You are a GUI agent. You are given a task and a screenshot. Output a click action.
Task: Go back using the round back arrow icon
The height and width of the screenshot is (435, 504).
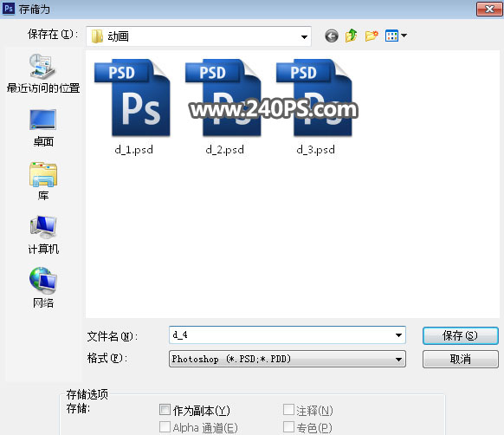(x=332, y=36)
